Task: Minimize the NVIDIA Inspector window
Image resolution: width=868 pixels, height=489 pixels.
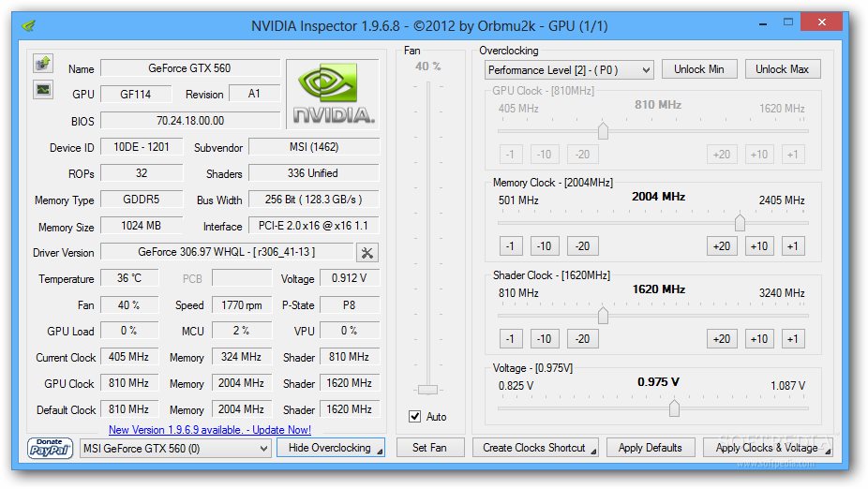Action: 763,23
